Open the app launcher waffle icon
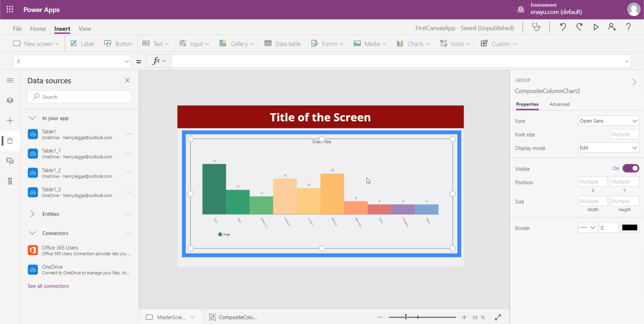Image resolution: width=644 pixels, height=324 pixels. coord(10,9)
